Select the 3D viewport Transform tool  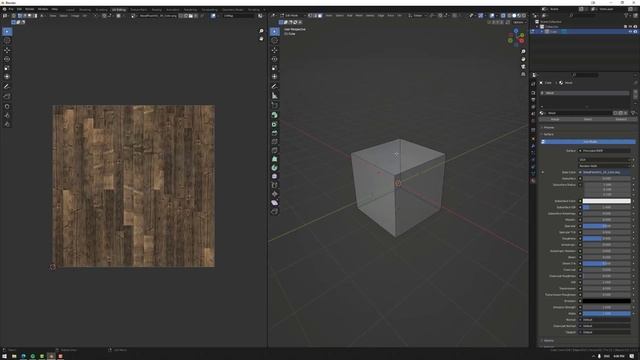(275, 77)
